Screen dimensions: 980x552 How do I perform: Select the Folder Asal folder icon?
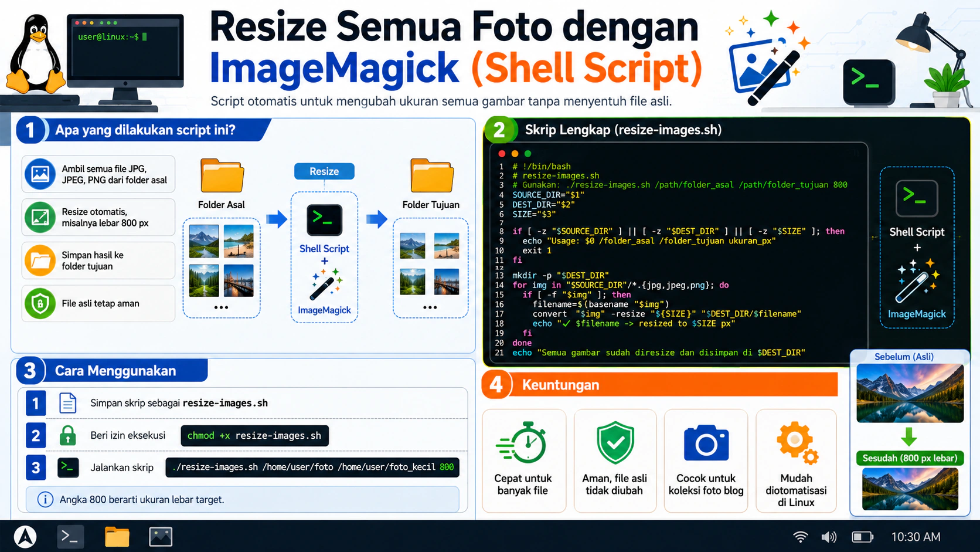[222, 175]
